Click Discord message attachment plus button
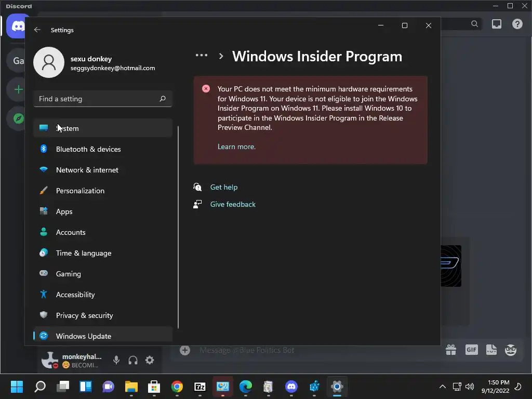Screen dimensions: 532x399 [x=185, y=350]
